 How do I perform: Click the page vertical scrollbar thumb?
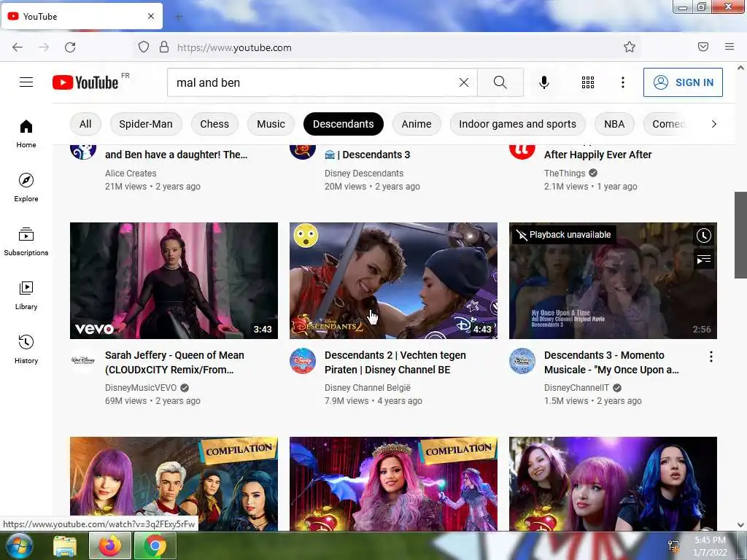740,235
